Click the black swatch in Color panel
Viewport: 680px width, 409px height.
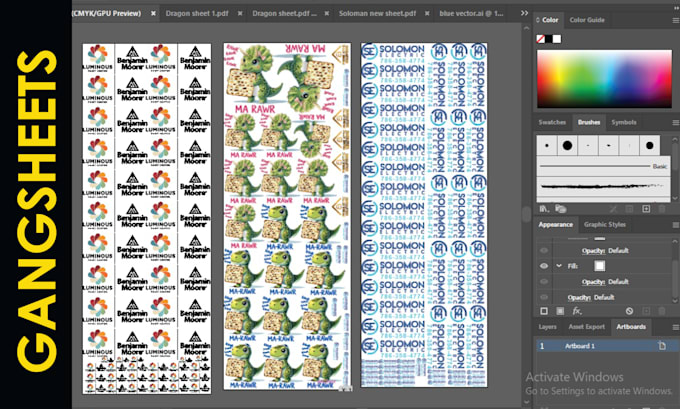pos(549,39)
